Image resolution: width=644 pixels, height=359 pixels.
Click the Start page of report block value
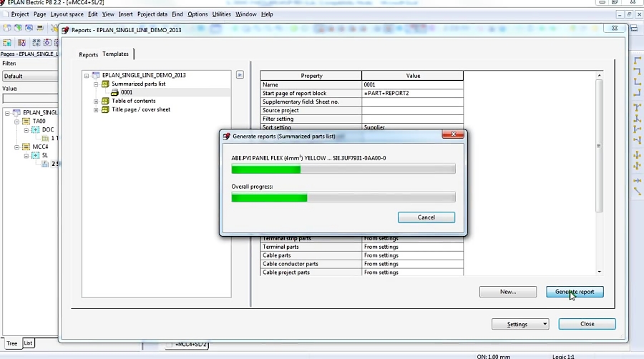[x=412, y=93]
